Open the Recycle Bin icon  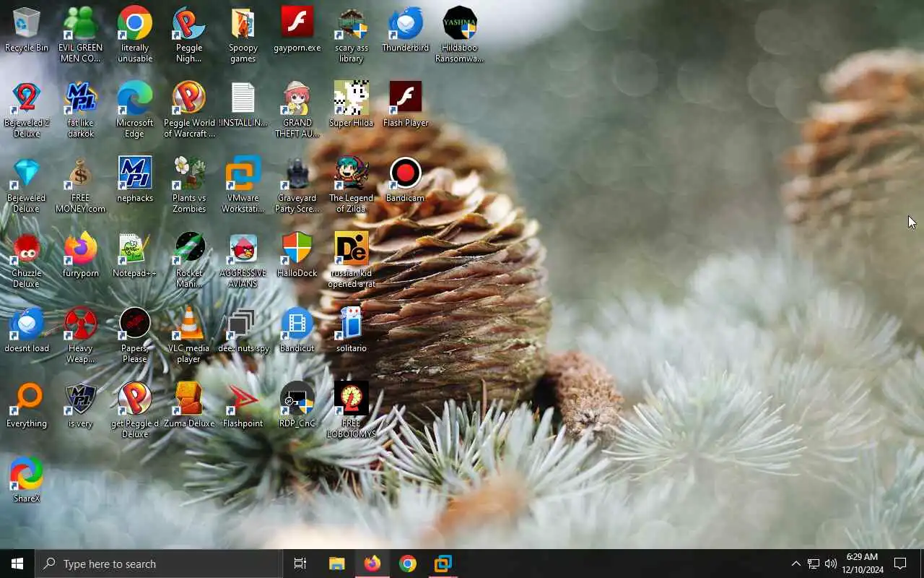tap(27, 30)
